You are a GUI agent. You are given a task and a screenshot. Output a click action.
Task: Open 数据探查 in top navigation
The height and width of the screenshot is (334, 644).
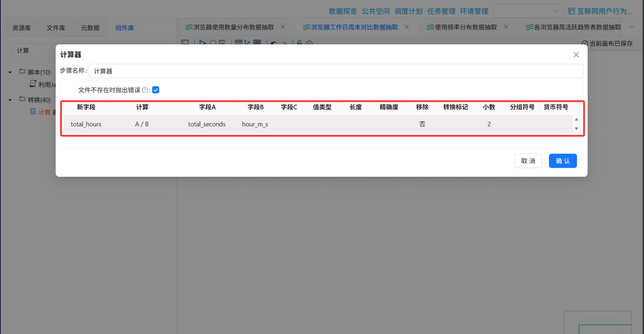(343, 11)
